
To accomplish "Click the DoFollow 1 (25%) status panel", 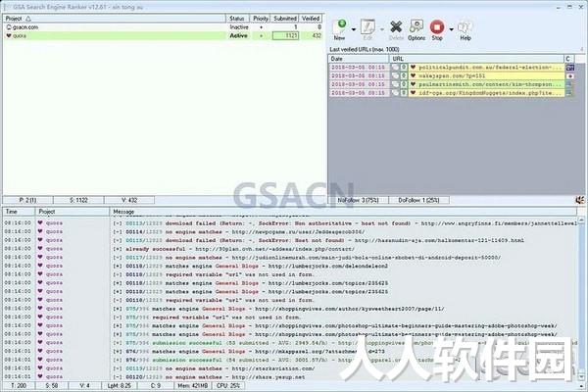I will pos(418,200).
